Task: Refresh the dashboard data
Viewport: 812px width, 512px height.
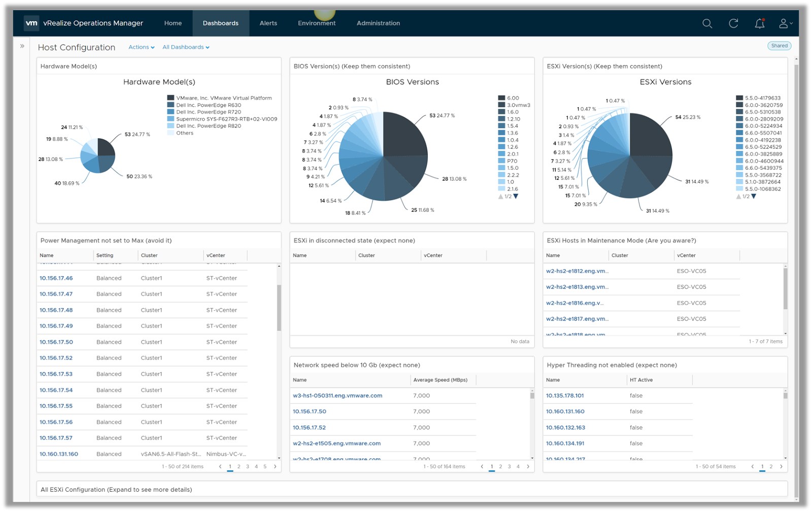Action: (733, 23)
